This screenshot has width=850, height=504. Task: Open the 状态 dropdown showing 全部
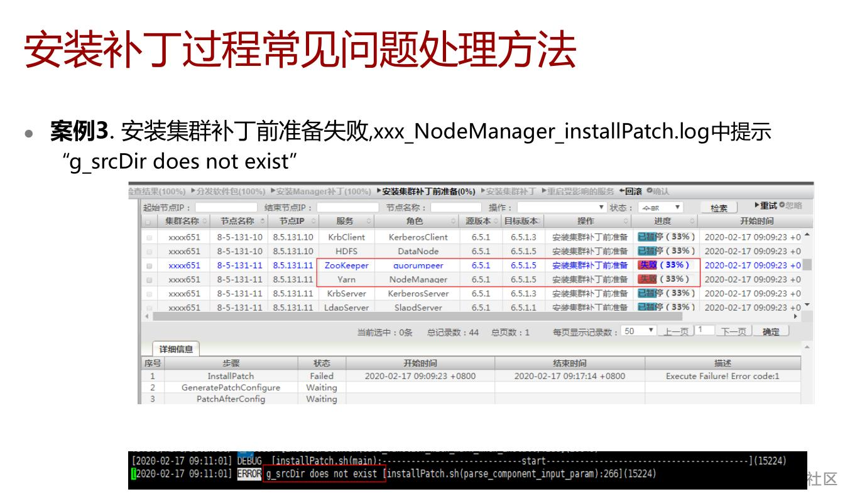coord(661,207)
